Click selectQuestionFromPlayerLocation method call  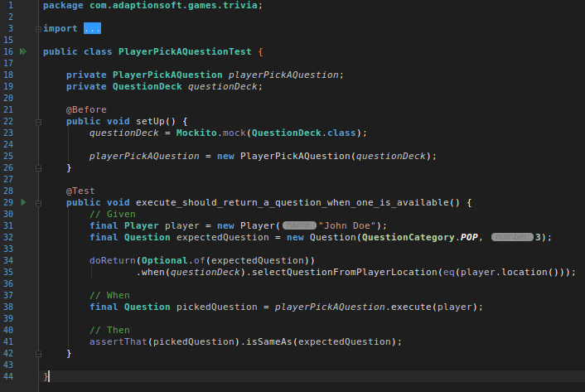345,272
